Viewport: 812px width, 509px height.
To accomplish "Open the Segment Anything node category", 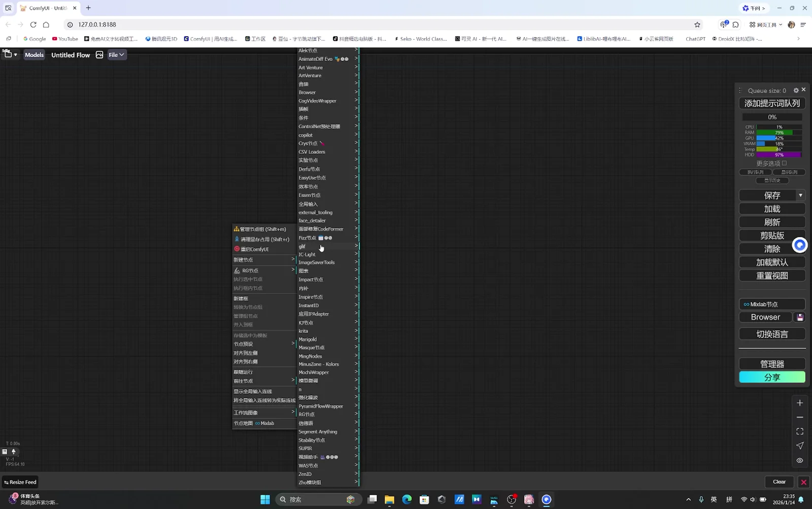I will (328, 432).
